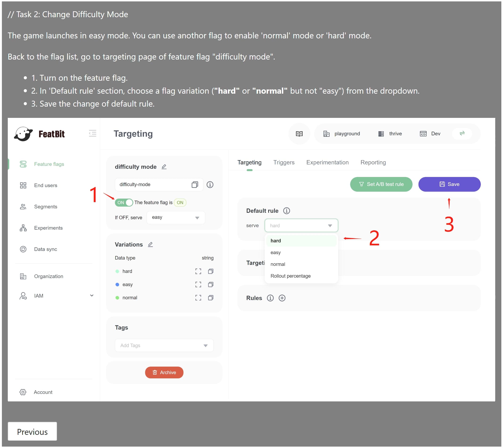This screenshot has height=448, width=503.
Task: Copy the normal variation value
Action: 211,298
